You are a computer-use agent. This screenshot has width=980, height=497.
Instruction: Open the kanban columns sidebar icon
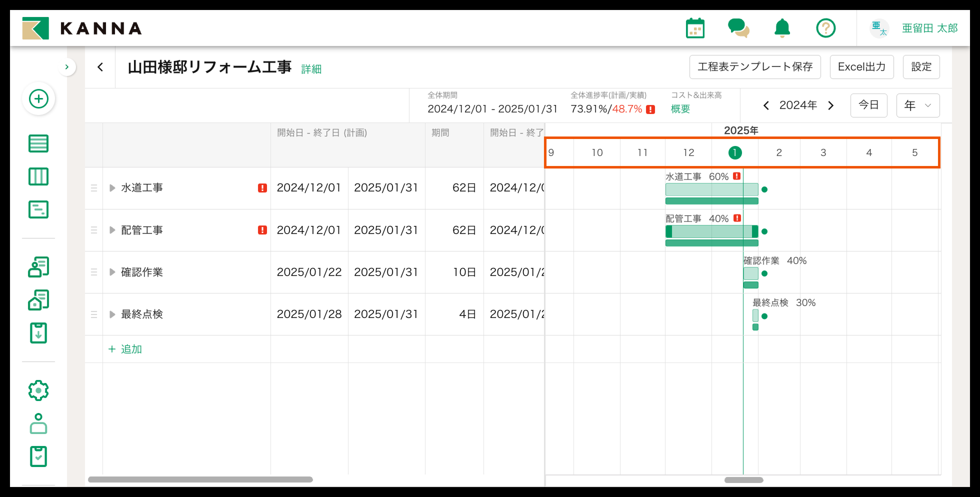pyautogui.click(x=38, y=176)
